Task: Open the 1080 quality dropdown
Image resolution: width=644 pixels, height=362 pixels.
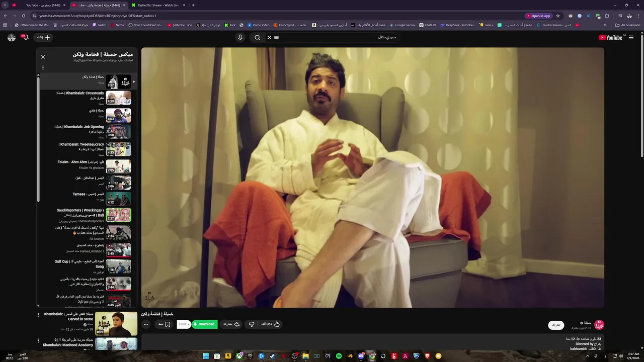Action: click(x=184, y=324)
